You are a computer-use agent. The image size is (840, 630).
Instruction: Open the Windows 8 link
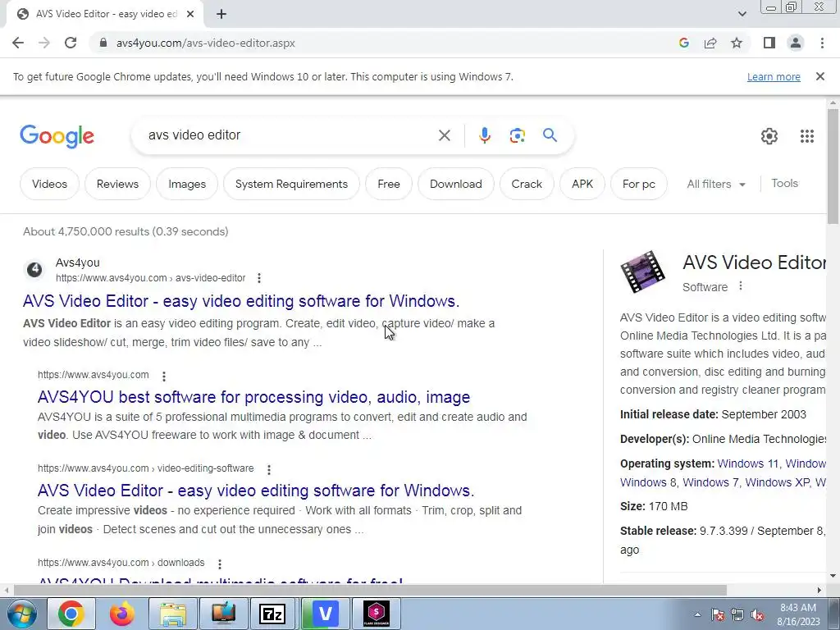pyautogui.click(x=649, y=482)
